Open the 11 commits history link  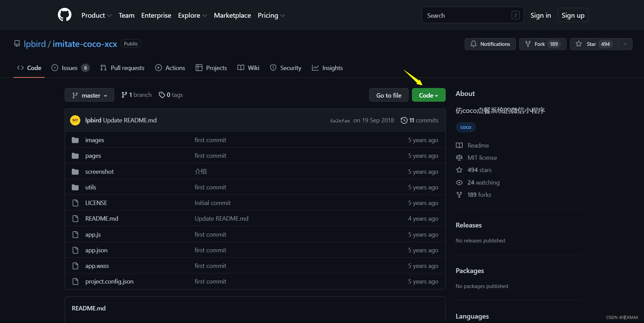tap(419, 120)
